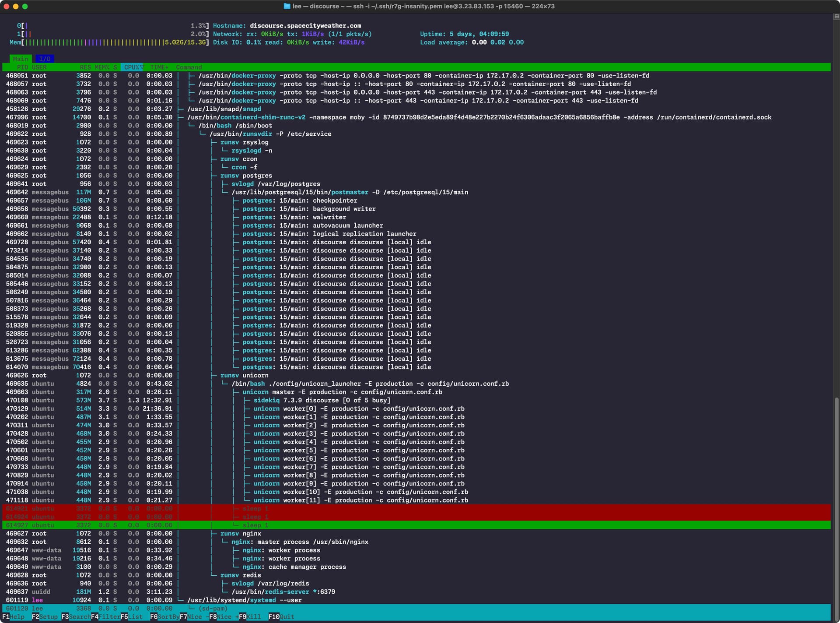840x623 pixels.
Task: Sort by the Command column header
Action: (x=189, y=67)
